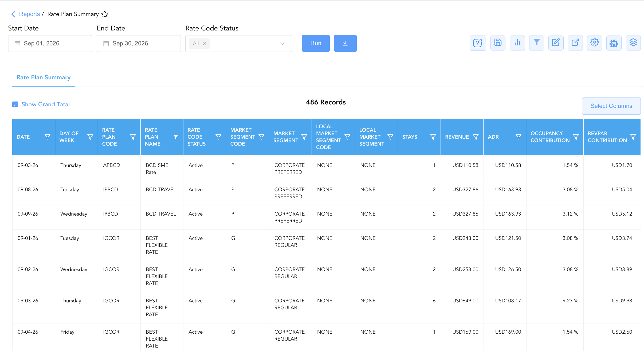
Task: Click the export external-link icon
Action: 575,43
